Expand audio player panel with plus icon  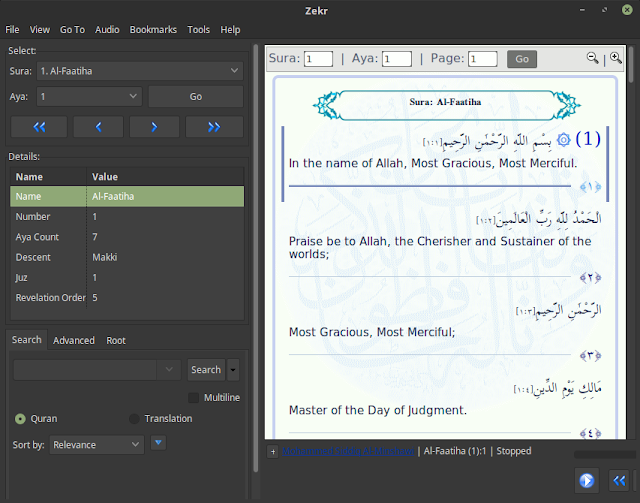[x=273, y=452]
